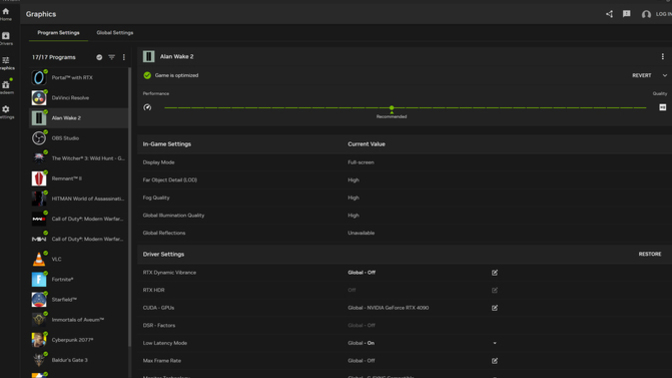Click the Quality icon at slider end
Viewport: 672px width, 378px height.
click(x=663, y=107)
